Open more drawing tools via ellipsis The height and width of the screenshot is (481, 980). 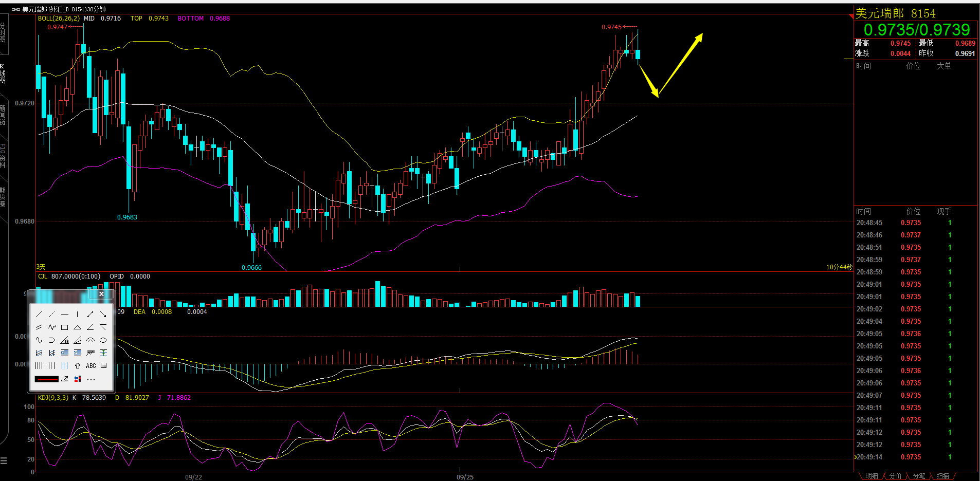click(91, 379)
